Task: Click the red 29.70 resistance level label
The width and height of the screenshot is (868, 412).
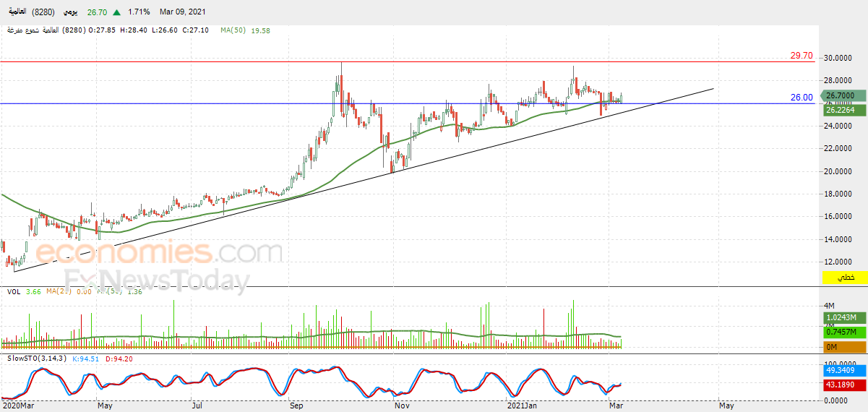Action: point(802,55)
